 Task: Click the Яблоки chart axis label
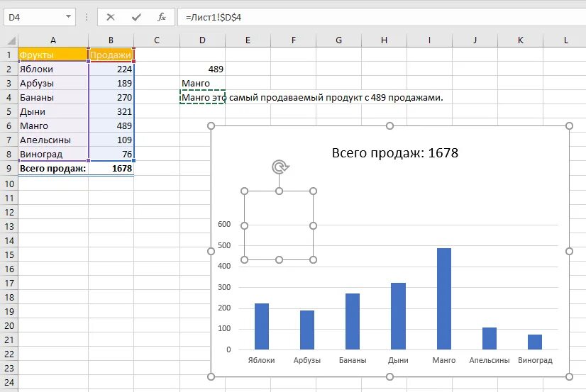(x=261, y=360)
